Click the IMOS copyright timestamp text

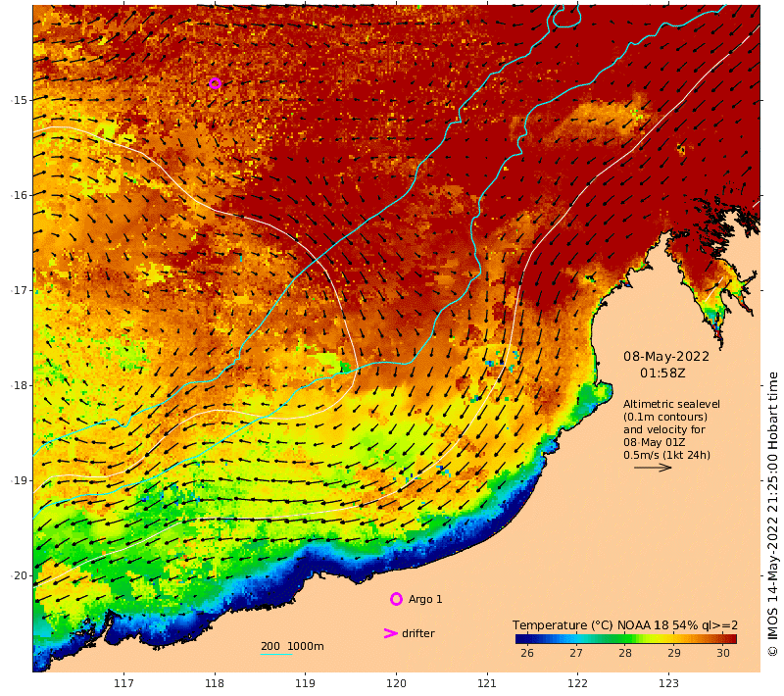point(773,514)
